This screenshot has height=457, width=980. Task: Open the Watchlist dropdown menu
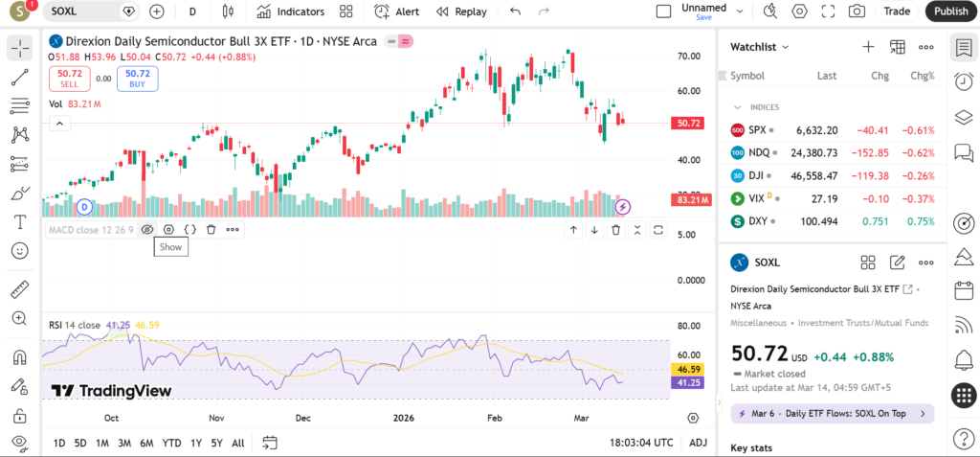click(760, 47)
